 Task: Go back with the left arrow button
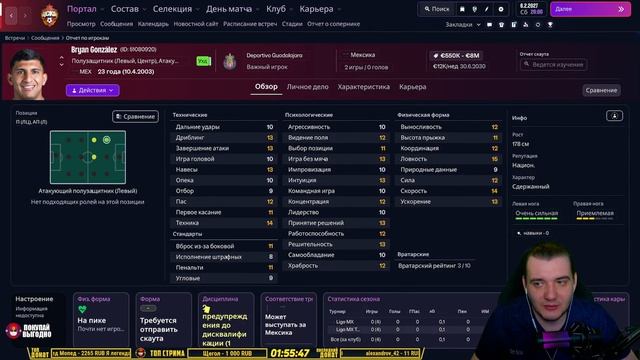coord(11,16)
